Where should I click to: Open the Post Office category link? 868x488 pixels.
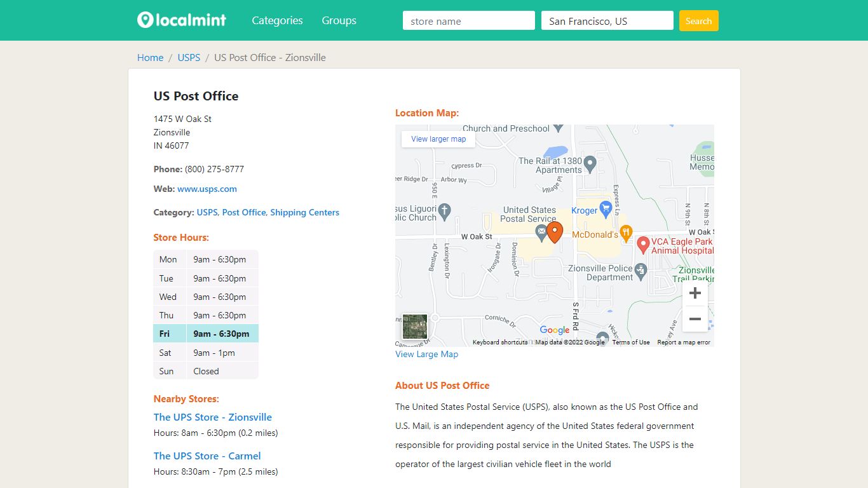tap(244, 212)
